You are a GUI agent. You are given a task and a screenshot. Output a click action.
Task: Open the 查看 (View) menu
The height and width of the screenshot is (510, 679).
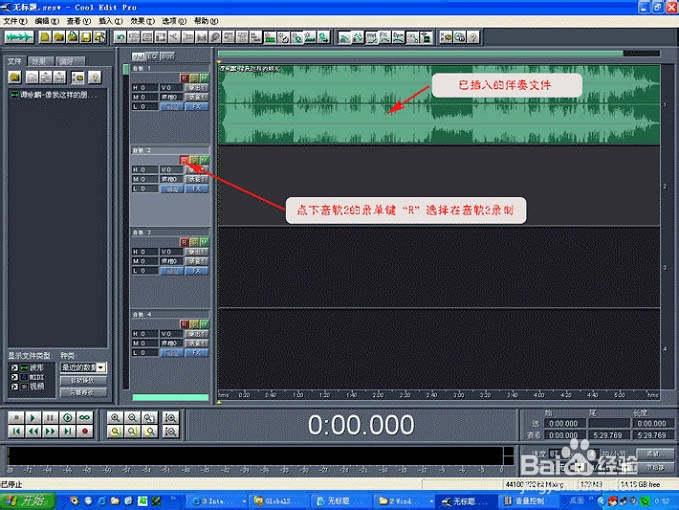tap(78, 21)
